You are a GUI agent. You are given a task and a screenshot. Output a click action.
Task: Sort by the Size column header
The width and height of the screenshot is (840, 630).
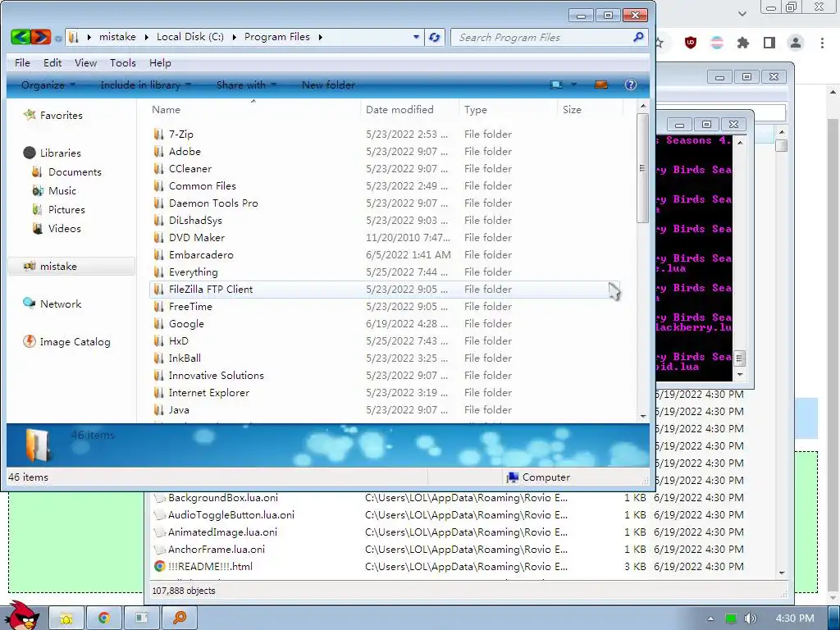[x=591, y=109]
